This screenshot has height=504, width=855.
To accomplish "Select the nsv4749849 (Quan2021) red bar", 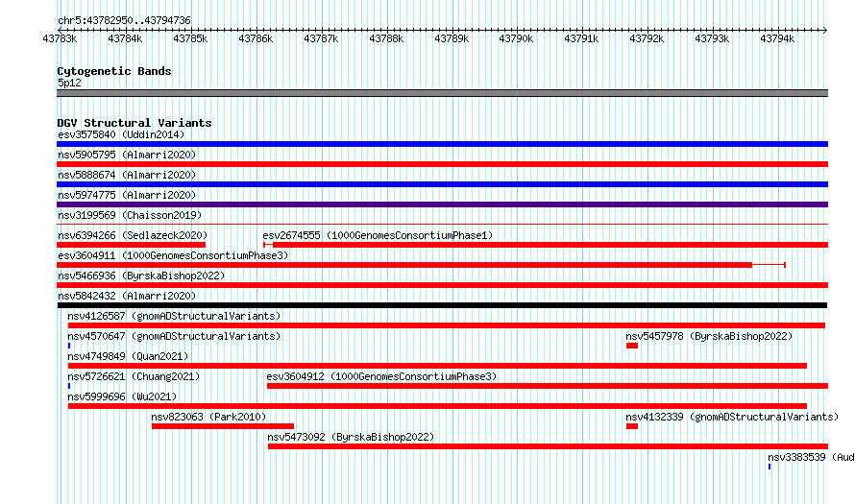I will point(437,366).
